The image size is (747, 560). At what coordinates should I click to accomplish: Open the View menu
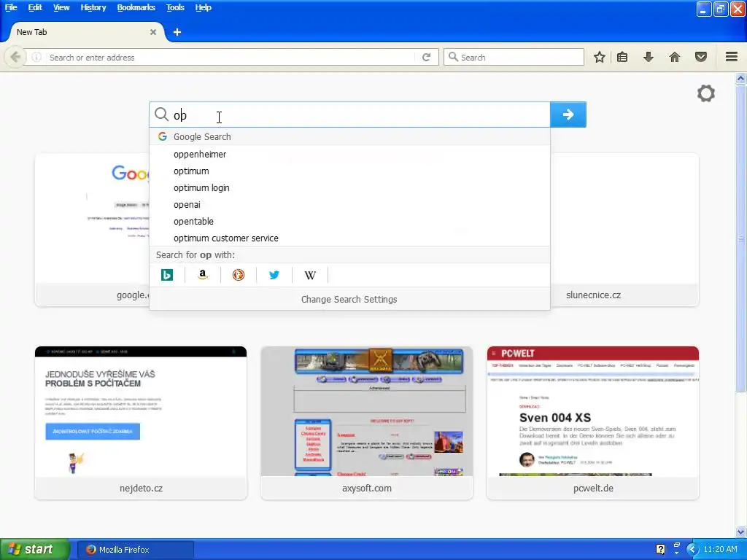click(x=61, y=7)
